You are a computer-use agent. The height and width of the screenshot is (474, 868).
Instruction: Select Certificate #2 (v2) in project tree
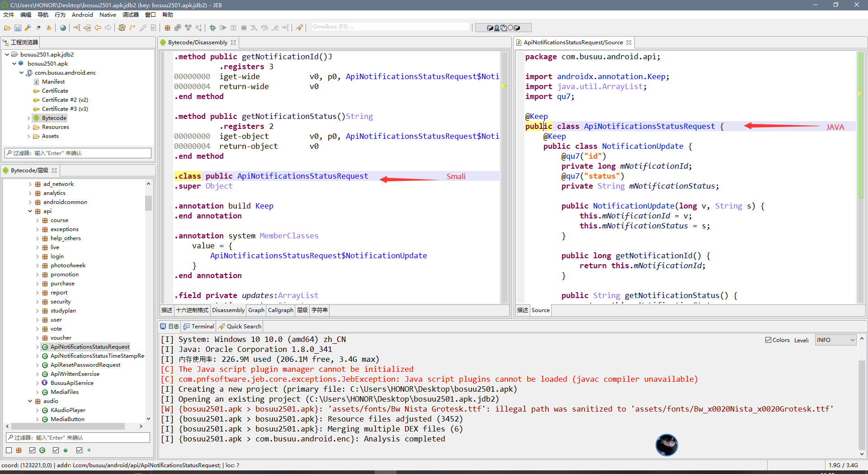65,100
